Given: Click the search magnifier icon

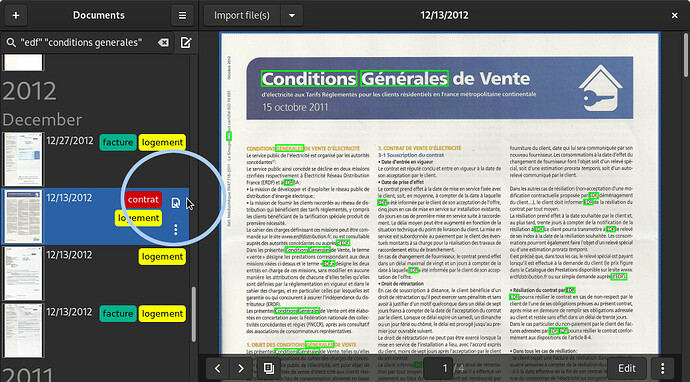Looking at the screenshot, I should 11,43.
